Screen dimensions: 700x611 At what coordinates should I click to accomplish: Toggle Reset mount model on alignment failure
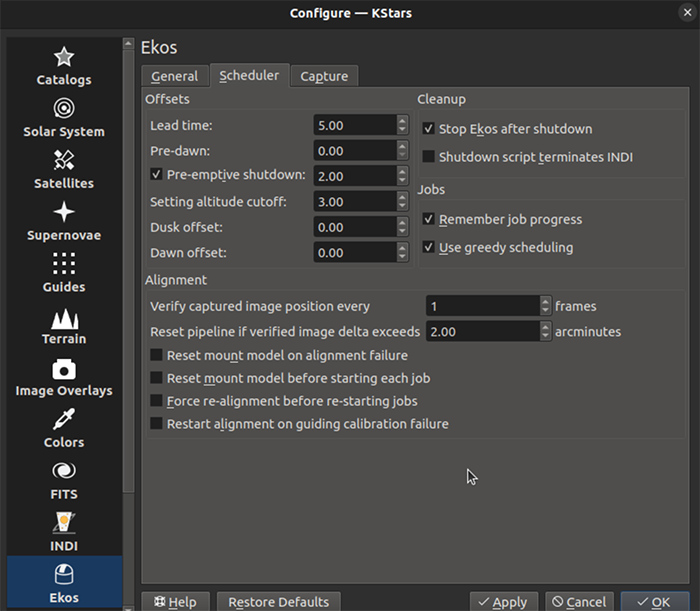(x=157, y=355)
